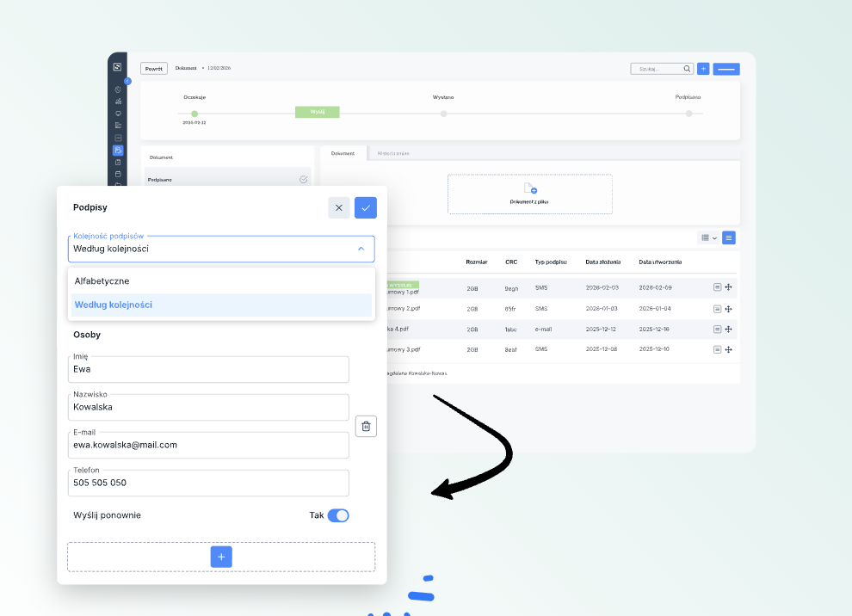Add another person using the plus button

(221, 557)
